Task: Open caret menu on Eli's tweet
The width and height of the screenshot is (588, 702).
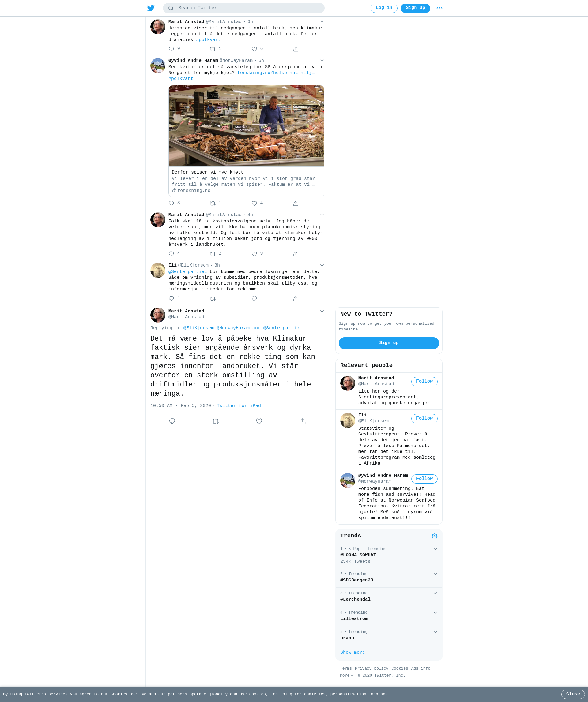Action: pos(322,265)
